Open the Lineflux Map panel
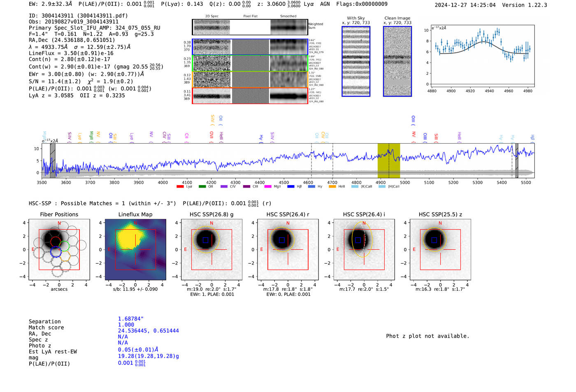Image resolution: width=576 pixels, height=392 pixels. (x=135, y=250)
